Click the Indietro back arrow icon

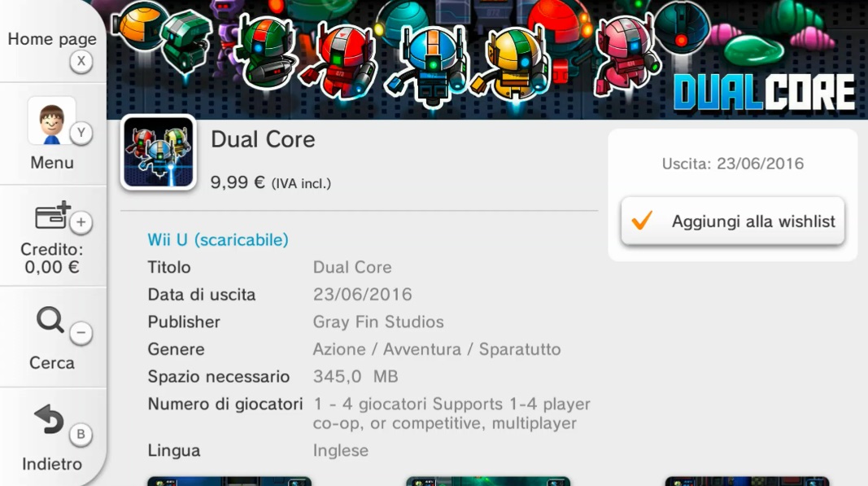pos(49,419)
